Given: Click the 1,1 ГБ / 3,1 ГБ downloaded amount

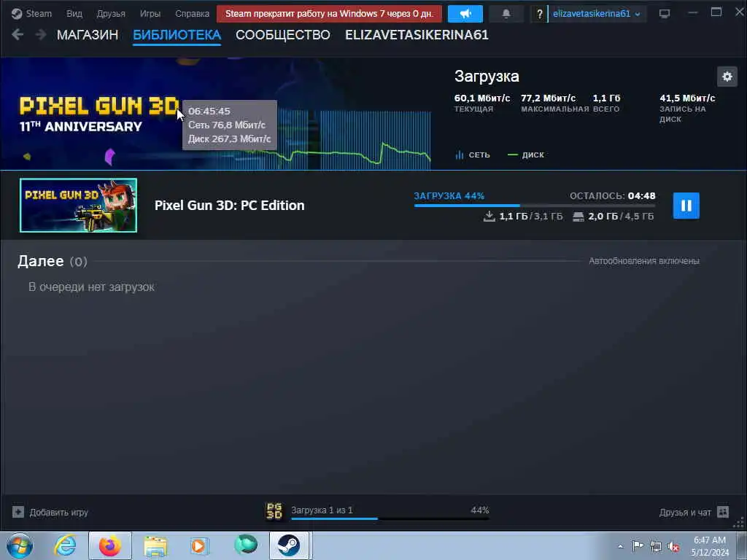Looking at the screenshot, I should pos(523,216).
